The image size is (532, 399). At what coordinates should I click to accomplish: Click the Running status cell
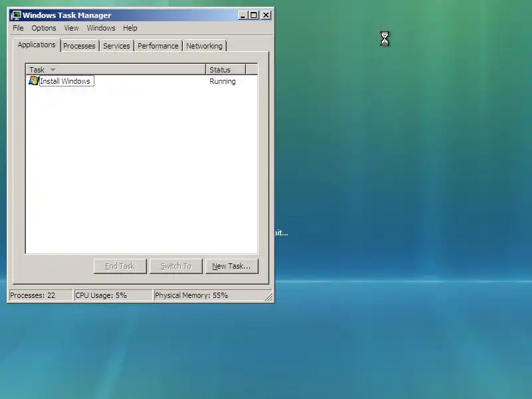coord(223,81)
